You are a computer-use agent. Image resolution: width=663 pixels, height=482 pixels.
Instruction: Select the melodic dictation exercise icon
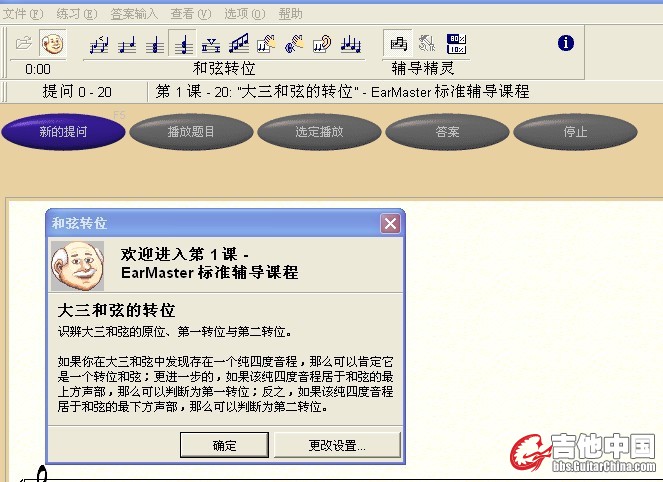coord(350,44)
